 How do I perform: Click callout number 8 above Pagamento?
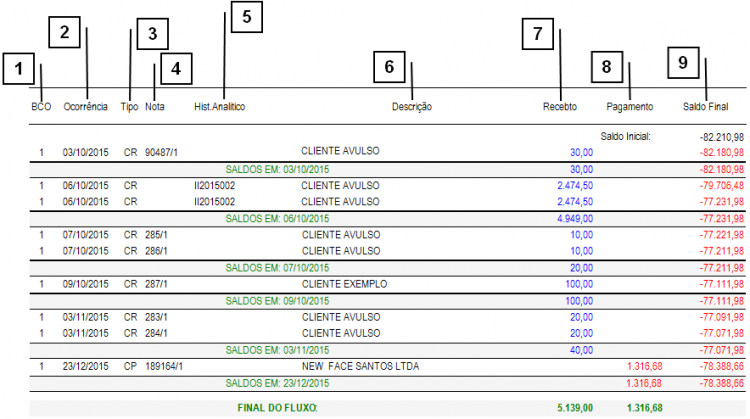point(605,65)
